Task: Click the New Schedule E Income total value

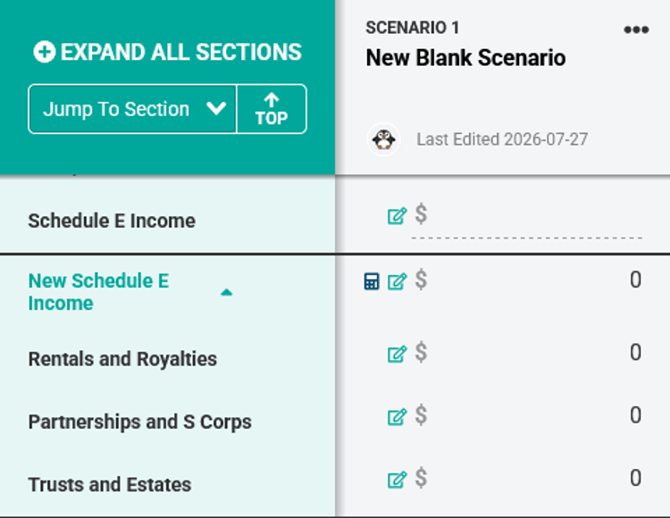Action: click(x=635, y=280)
